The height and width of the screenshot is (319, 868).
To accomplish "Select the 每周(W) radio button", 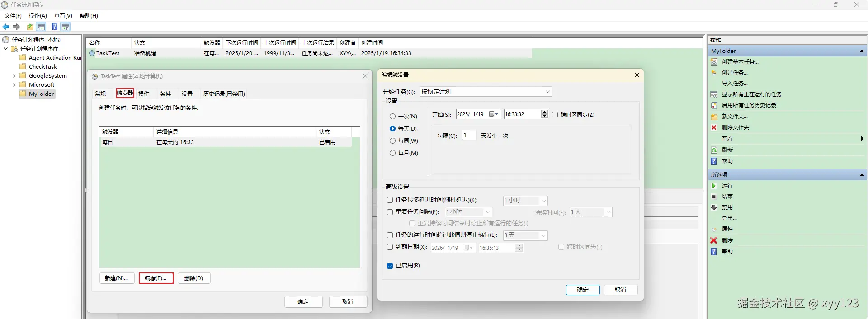I will (x=392, y=141).
